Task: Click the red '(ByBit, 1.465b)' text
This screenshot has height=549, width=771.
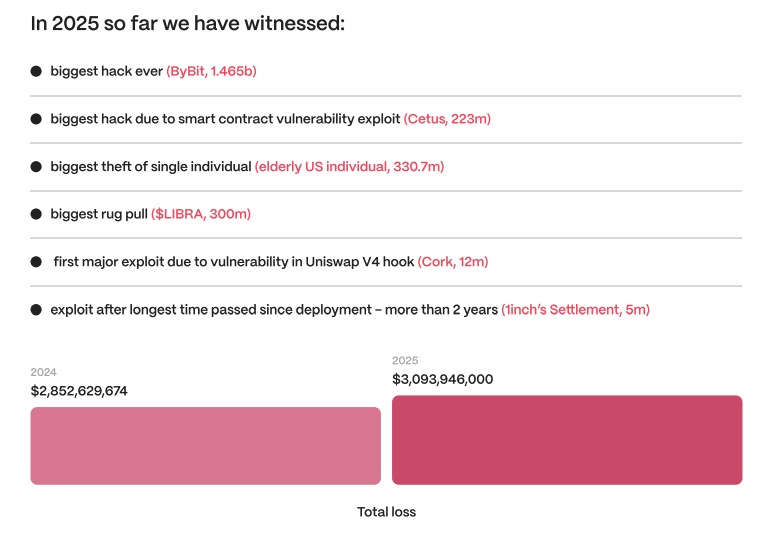Action: [x=211, y=71]
